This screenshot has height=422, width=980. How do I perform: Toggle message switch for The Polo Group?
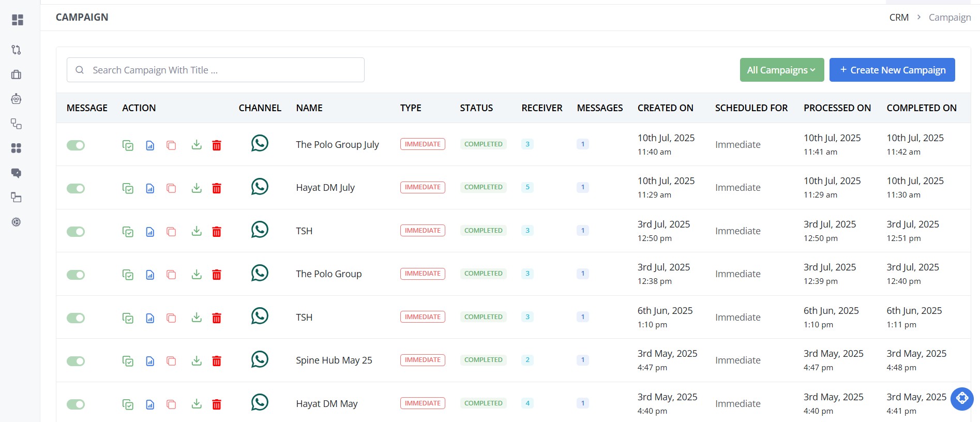[x=76, y=275]
